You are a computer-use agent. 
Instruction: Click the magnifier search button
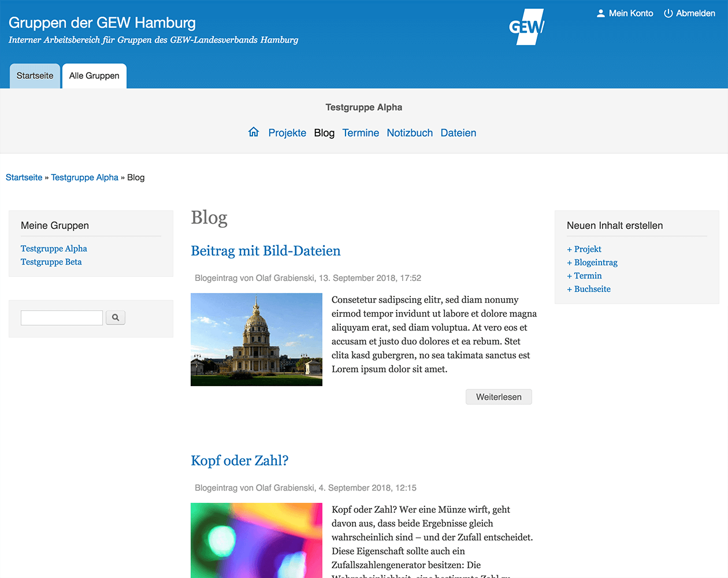116,317
